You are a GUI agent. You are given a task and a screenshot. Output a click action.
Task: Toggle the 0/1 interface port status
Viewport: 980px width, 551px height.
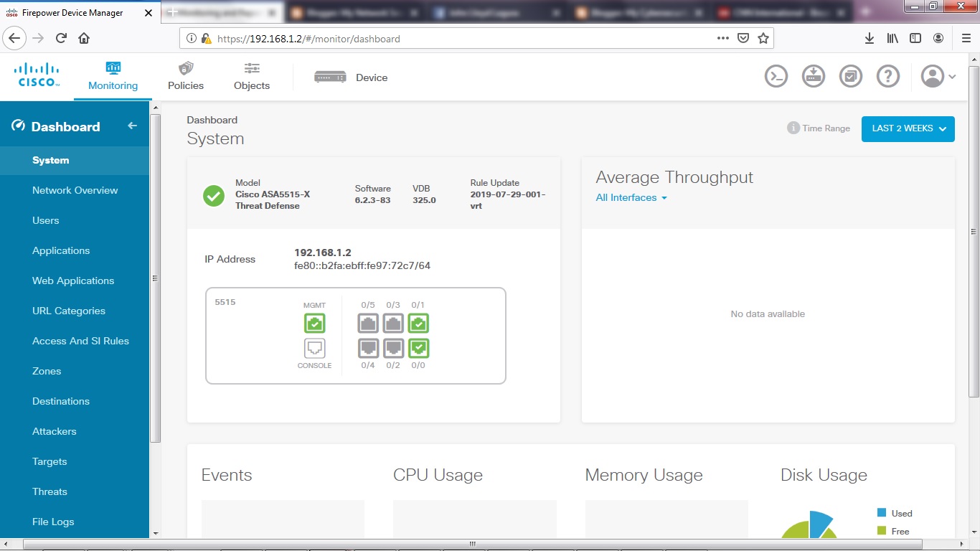click(418, 323)
